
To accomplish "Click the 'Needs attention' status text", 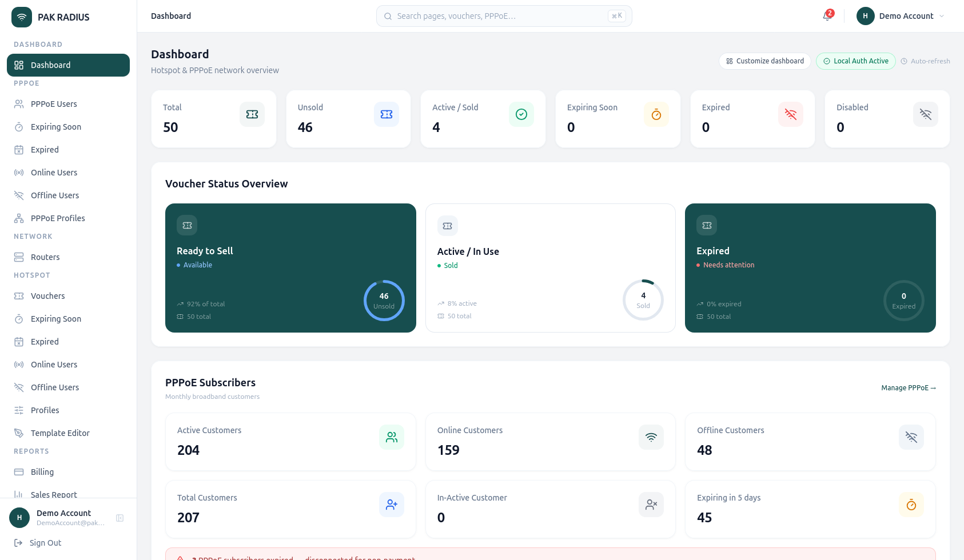I will pyautogui.click(x=729, y=265).
